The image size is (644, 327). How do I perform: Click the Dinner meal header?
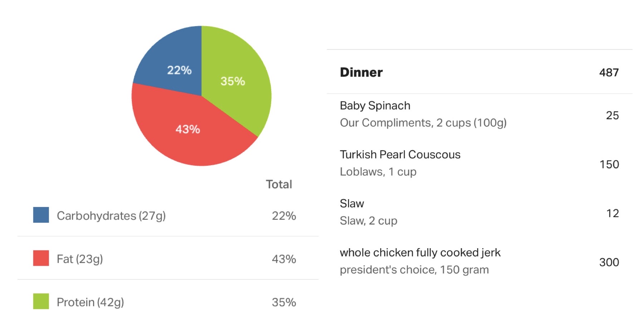click(361, 72)
